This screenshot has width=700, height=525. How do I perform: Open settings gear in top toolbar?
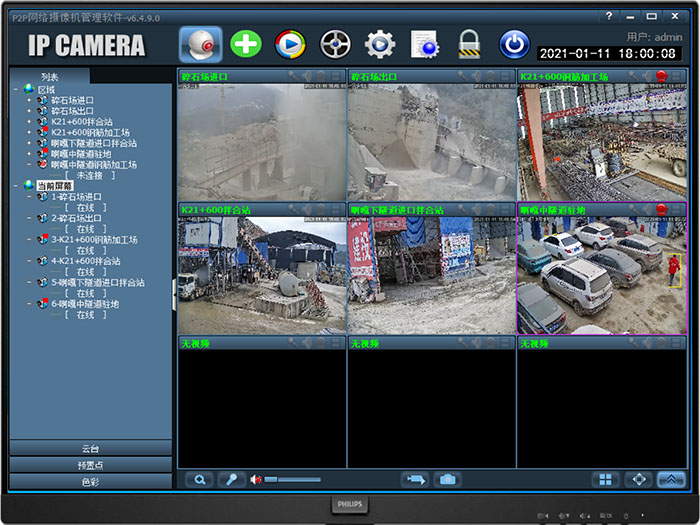(380, 44)
